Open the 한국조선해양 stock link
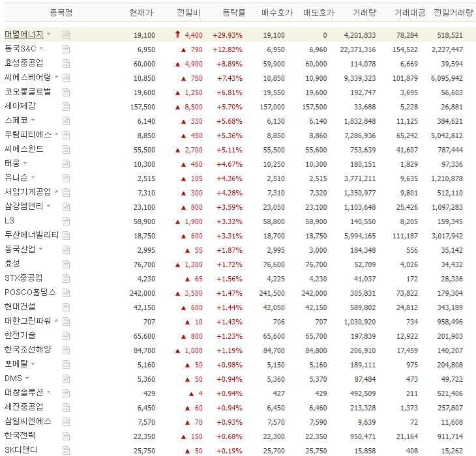This screenshot has height=456, width=476. point(28,350)
